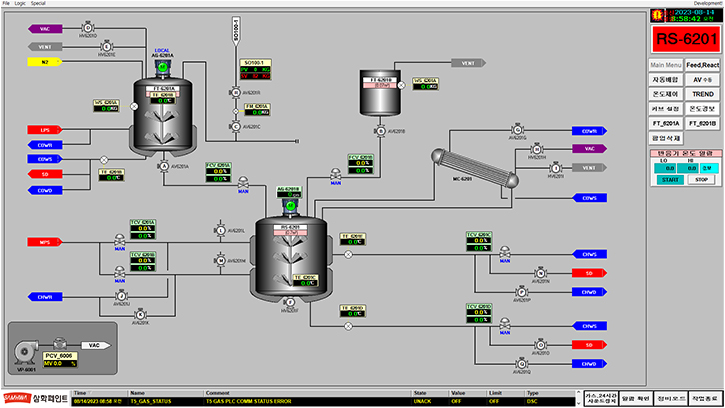Click the HI temperature alarm value field
Image resolution: width=725 pixels, height=408 pixels.
tap(688, 168)
